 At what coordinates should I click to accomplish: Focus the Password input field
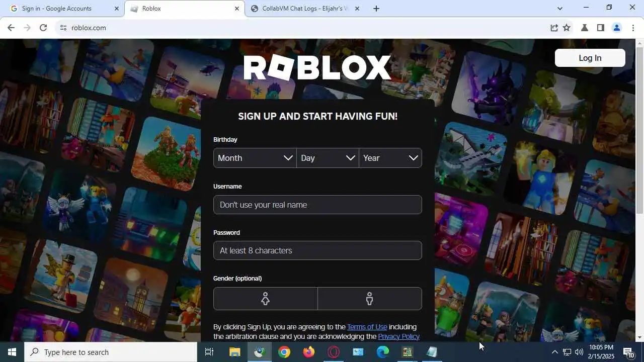317,250
